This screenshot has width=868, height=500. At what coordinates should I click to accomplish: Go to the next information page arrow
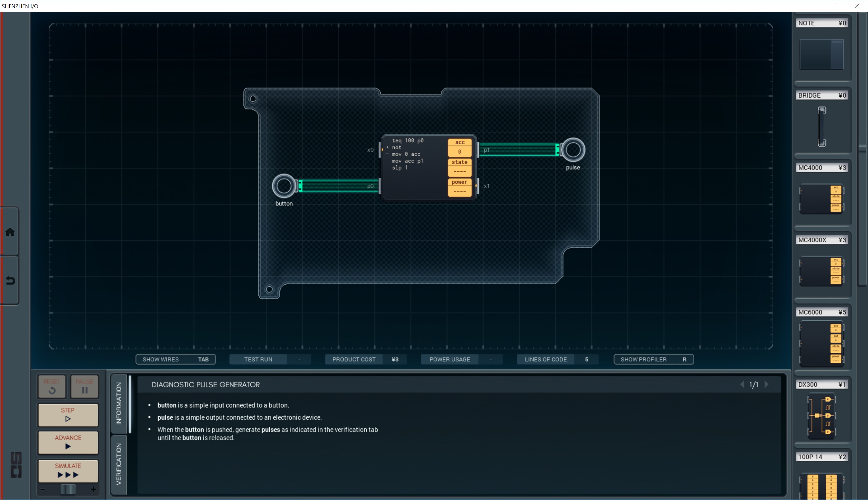766,385
